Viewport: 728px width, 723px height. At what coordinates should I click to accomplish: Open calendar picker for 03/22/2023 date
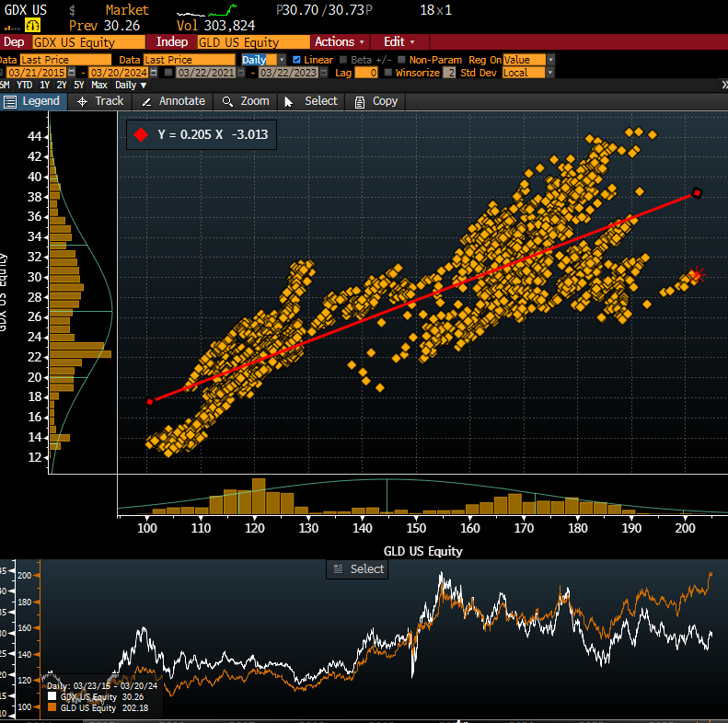(x=324, y=73)
